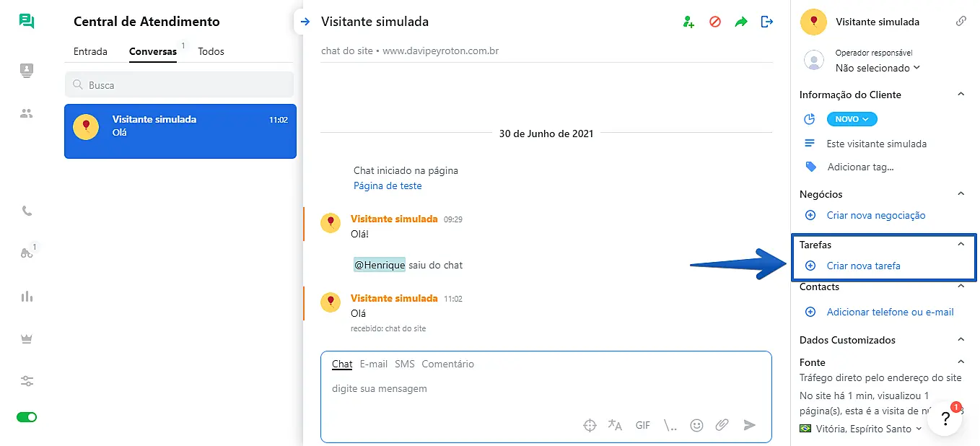Toggle the green online status switch
The height and width of the screenshot is (446, 980).
[27, 417]
